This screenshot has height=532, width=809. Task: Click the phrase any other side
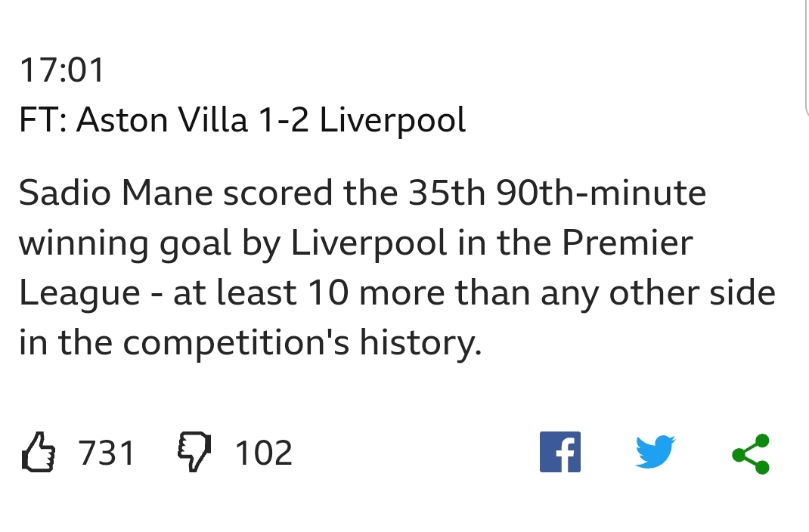coord(658,293)
